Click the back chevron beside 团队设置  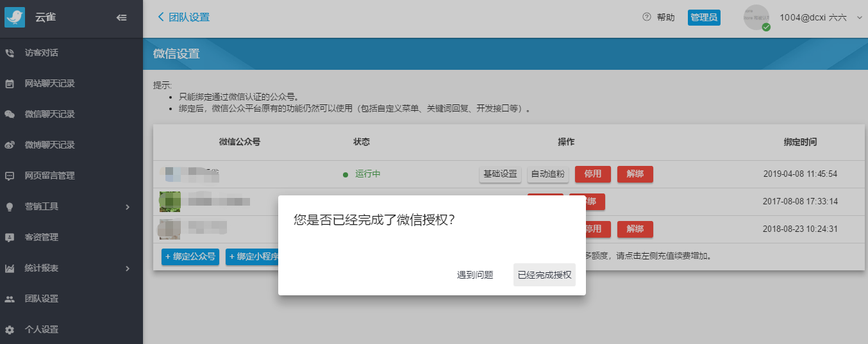pos(161,17)
